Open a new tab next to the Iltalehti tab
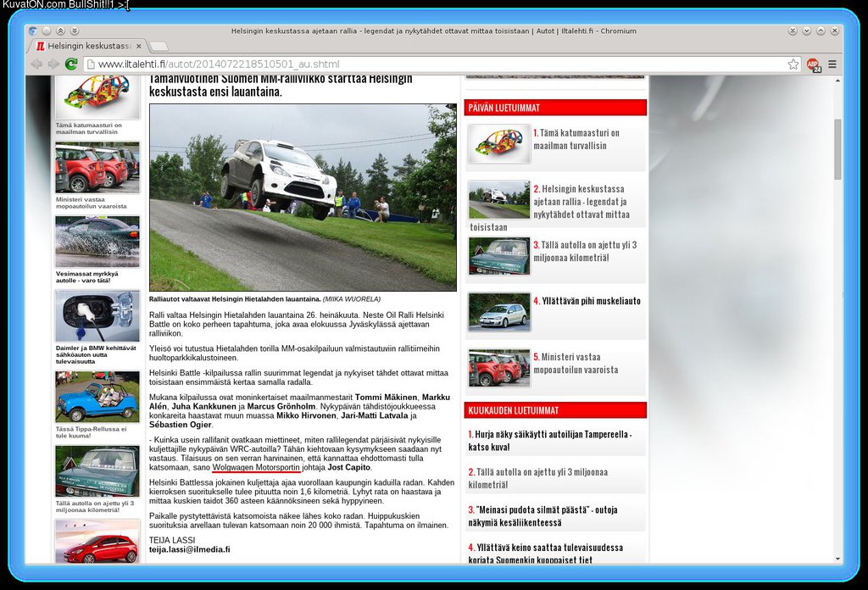Screen dimensions: 868x590 click(x=159, y=46)
